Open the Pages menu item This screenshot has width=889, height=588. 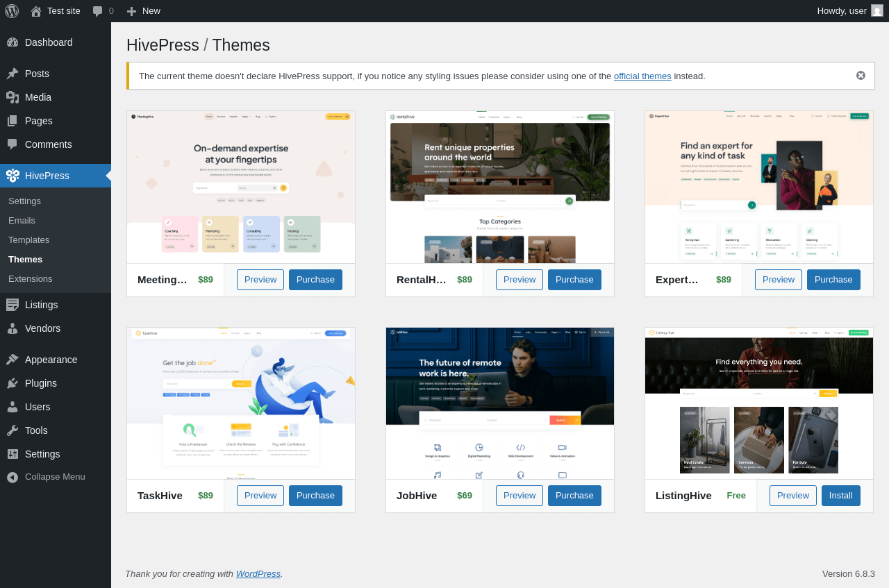[x=56, y=121]
